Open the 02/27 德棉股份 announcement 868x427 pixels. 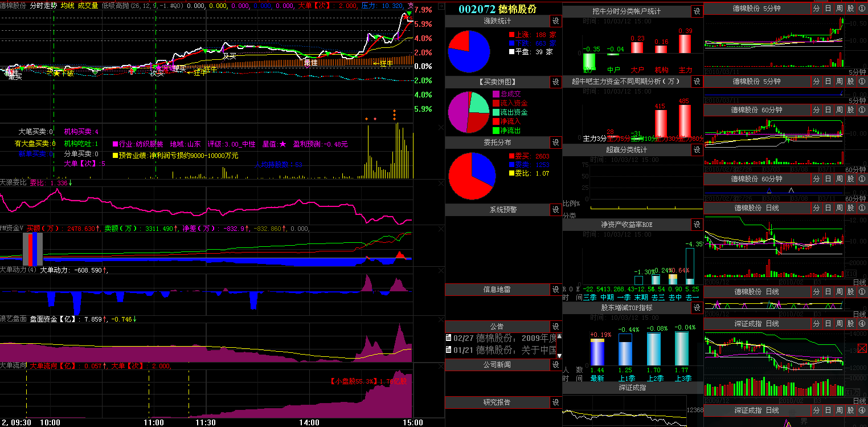click(501, 338)
